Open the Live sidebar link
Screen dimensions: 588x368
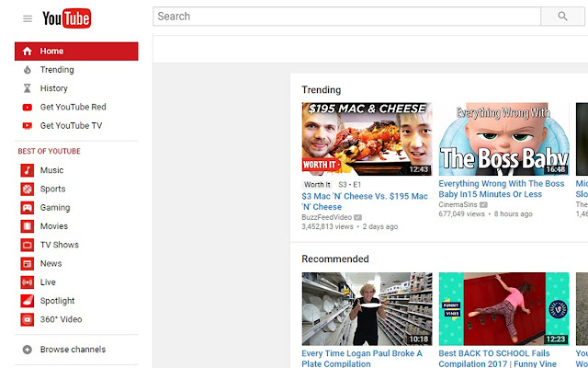pyautogui.click(x=48, y=282)
